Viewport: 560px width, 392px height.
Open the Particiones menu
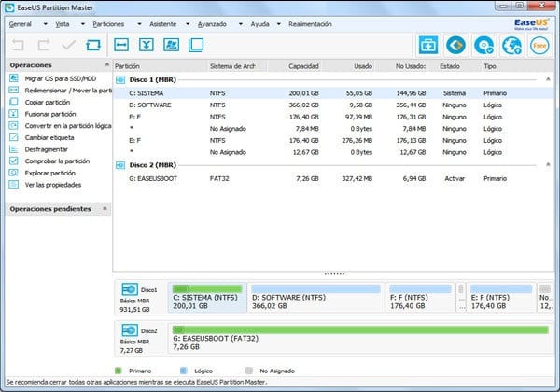point(108,24)
